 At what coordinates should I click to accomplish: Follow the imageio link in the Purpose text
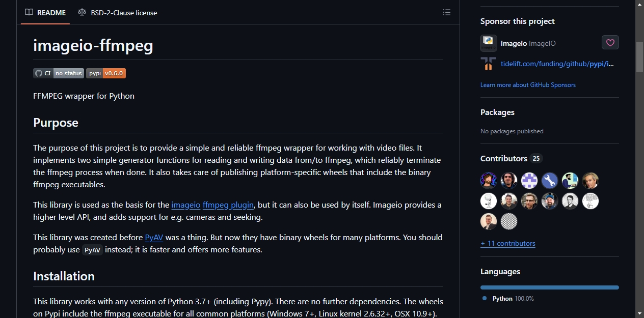click(186, 205)
